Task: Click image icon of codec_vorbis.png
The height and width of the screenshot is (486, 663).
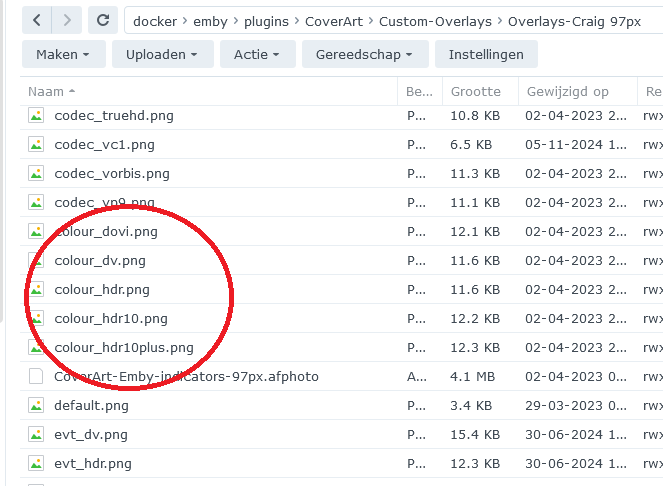Action: click(x=36, y=173)
